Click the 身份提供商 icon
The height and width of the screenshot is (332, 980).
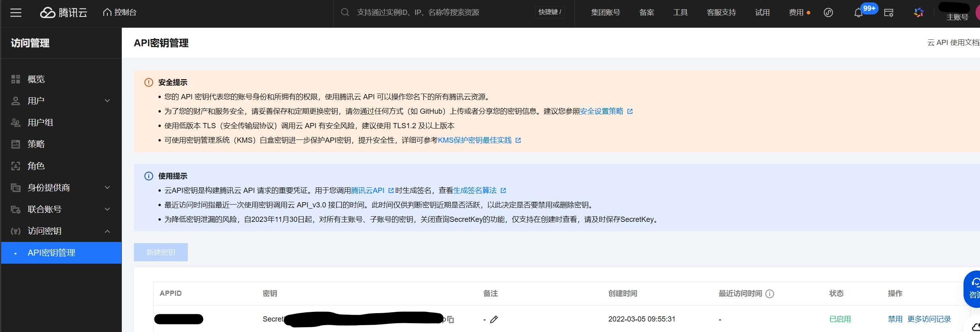pyautogui.click(x=16, y=188)
